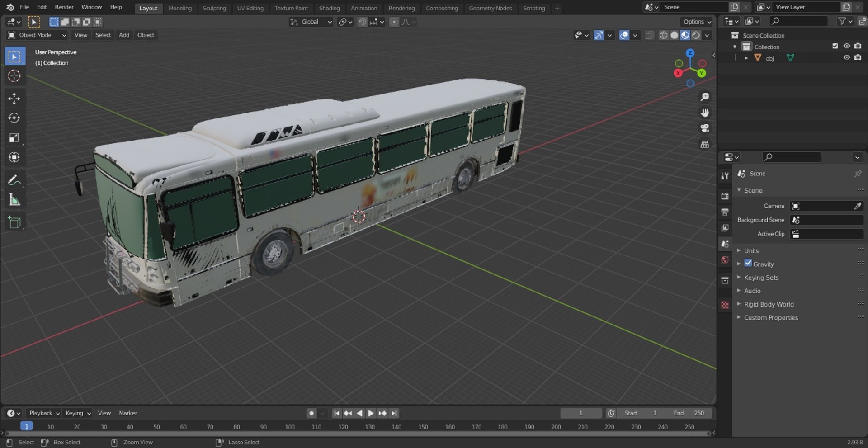Image resolution: width=868 pixels, height=448 pixels.
Task: Select the Annotate pencil tool
Action: point(14,180)
